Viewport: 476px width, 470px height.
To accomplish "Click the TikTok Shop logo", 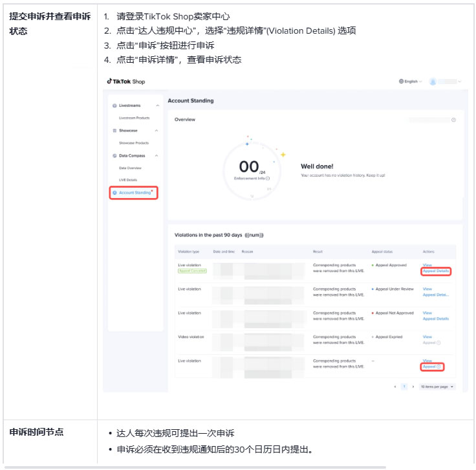I will [126, 82].
